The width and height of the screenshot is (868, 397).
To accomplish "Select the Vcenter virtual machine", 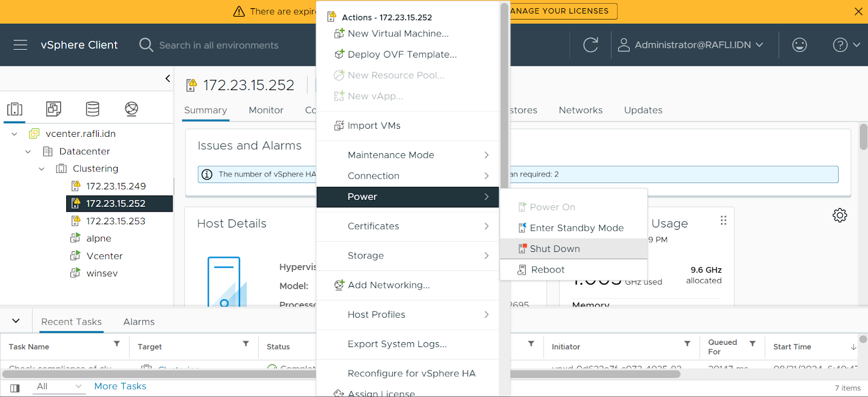I will [104, 256].
